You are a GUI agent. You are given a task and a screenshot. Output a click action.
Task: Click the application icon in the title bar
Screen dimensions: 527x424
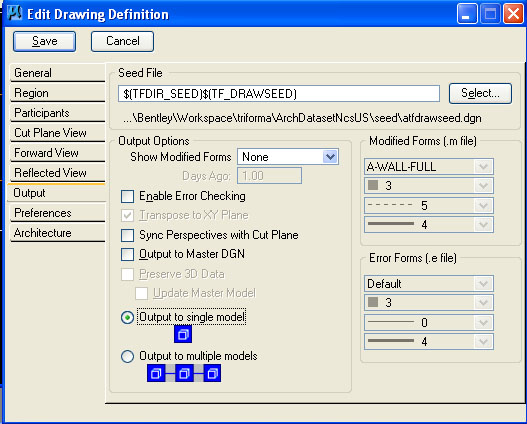click(x=14, y=13)
